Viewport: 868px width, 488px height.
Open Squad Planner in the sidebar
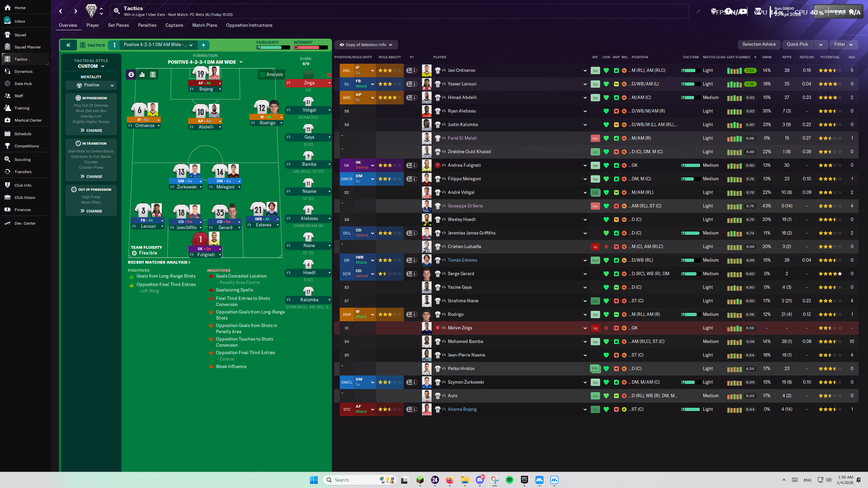pyautogui.click(x=28, y=47)
